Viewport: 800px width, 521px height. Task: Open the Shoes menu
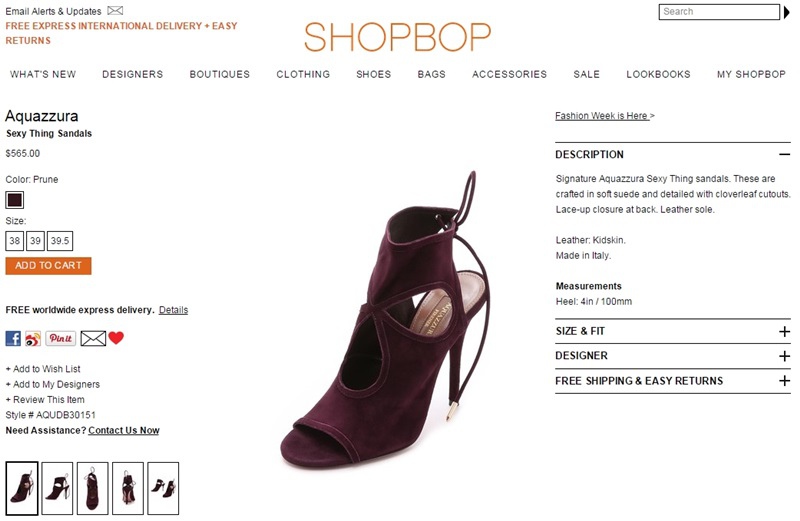373,75
